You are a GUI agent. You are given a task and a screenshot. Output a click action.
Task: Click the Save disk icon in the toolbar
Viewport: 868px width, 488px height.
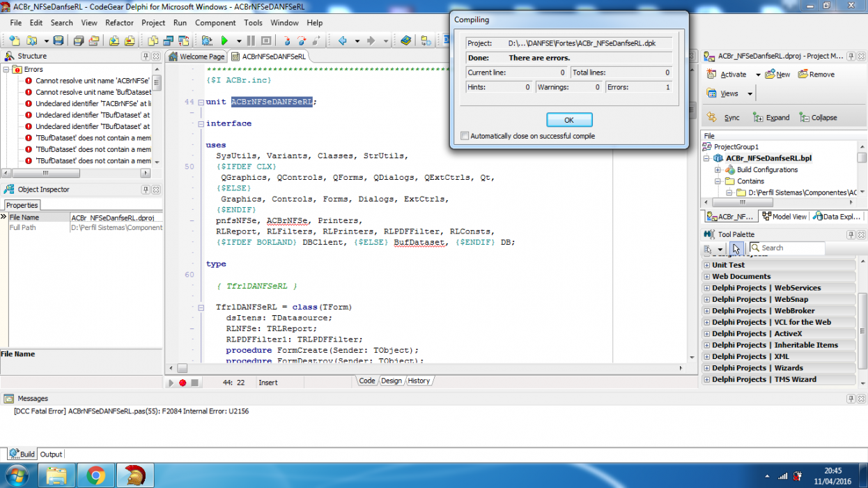point(59,40)
